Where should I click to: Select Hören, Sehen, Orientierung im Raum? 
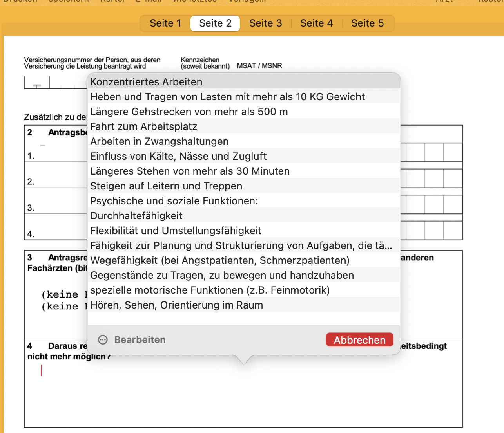[x=244, y=305]
